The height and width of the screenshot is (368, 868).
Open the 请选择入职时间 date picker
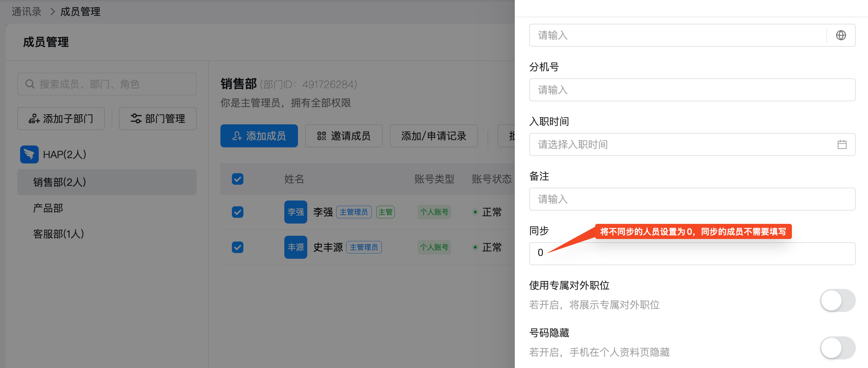pos(682,144)
